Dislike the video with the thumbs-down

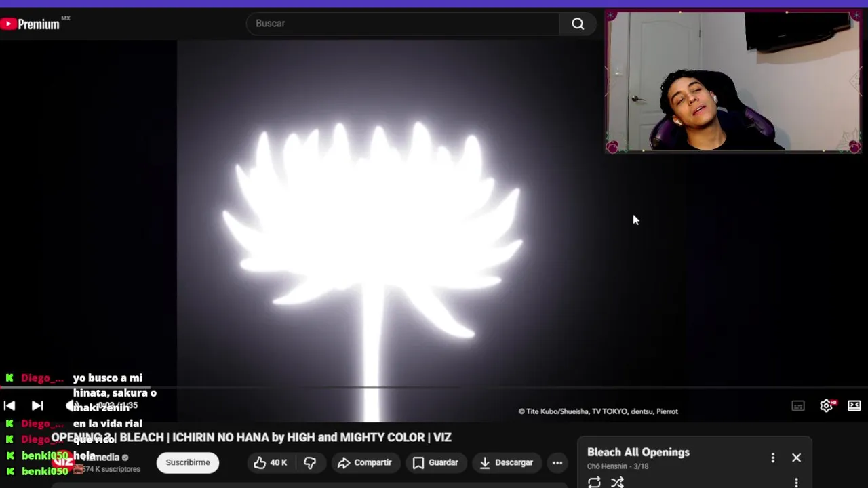[310, 462]
